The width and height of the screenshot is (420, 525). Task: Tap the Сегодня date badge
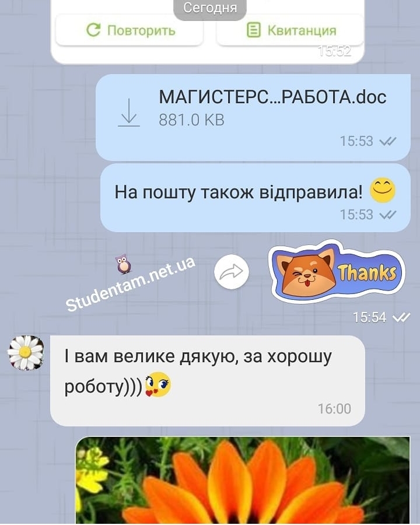(x=210, y=9)
